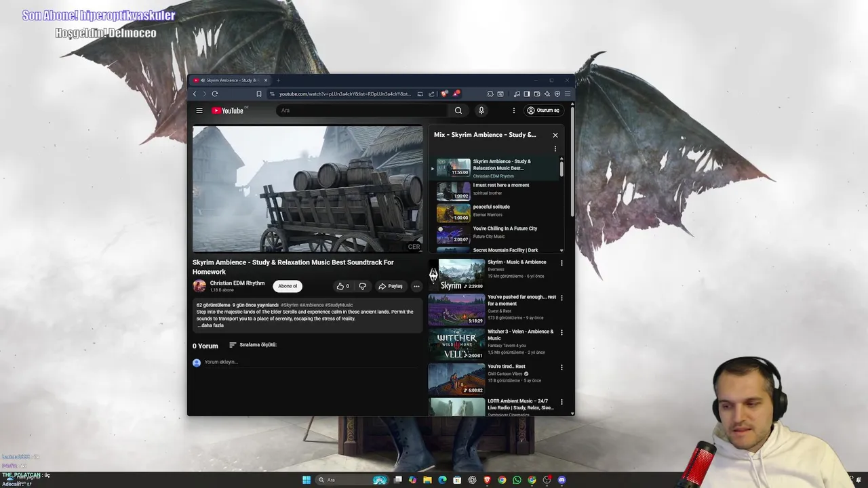Toggle the browser sidebar panel icon
The width and height of the screenshot is (868, 488).
pos(526,94)
